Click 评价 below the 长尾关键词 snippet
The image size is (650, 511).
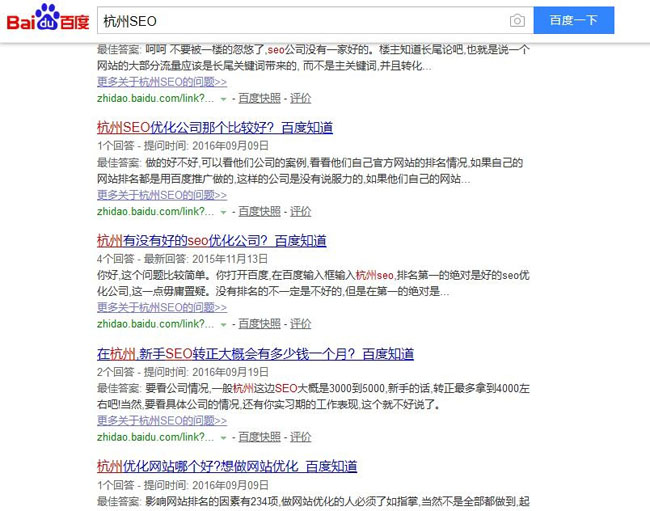click(301, 98)
